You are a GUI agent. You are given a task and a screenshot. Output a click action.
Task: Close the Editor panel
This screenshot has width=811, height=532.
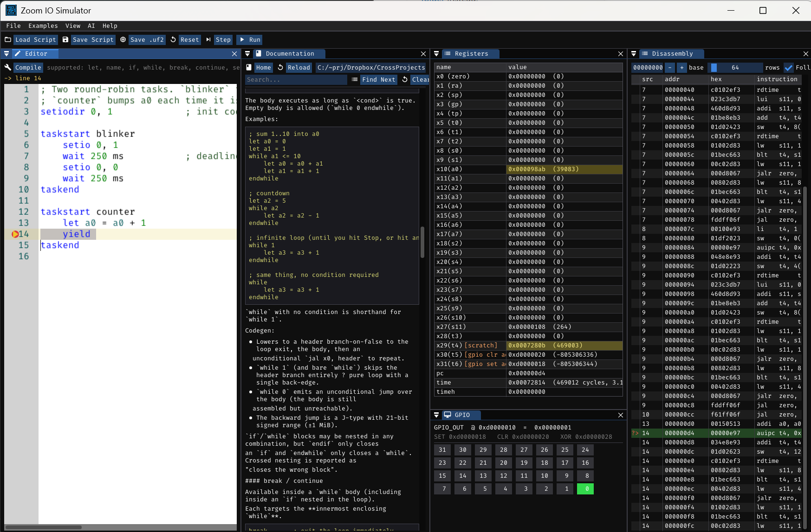(x=234, y=54)
